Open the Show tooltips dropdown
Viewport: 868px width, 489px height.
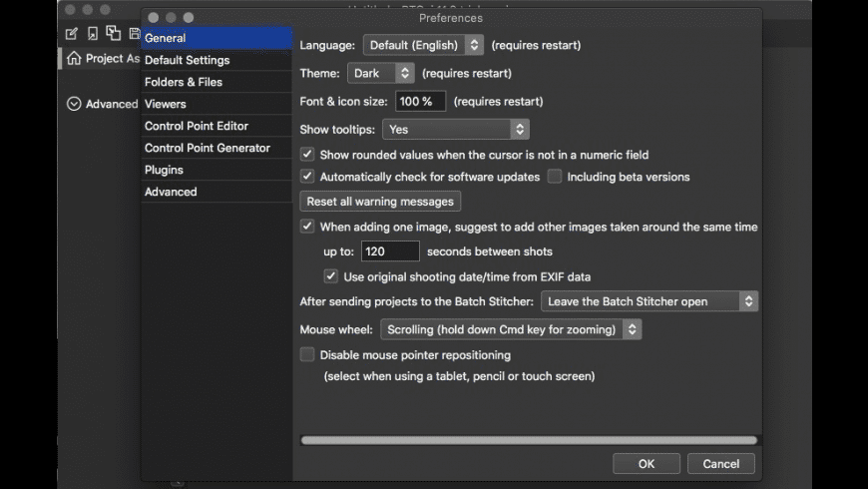(x=456, y=129)
